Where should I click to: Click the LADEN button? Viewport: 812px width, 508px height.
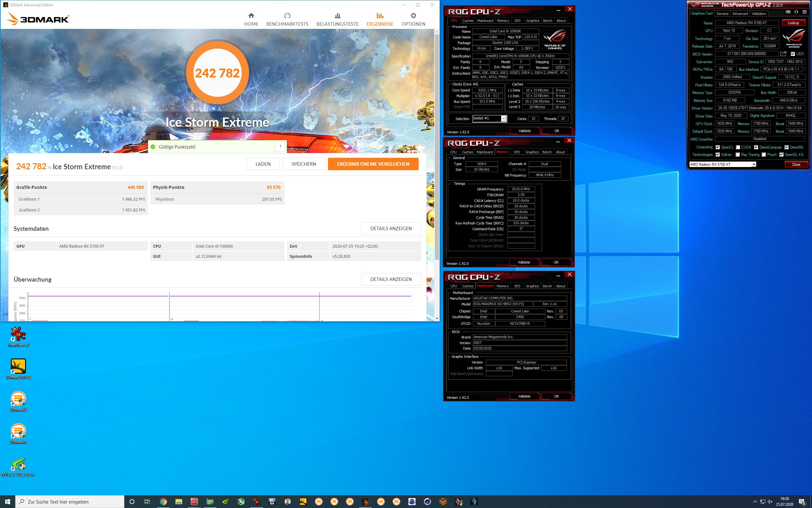point(263,164)
